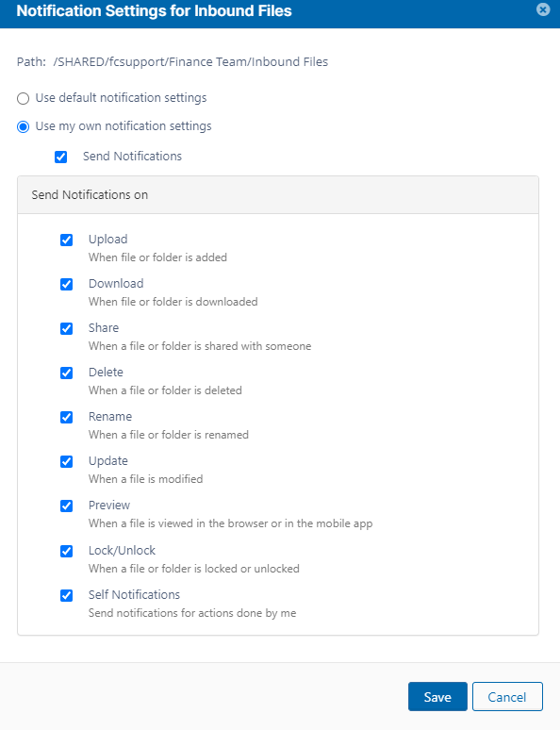Select Use my own notification settings
The image size is (560, 730).
[x=24, y=126]
